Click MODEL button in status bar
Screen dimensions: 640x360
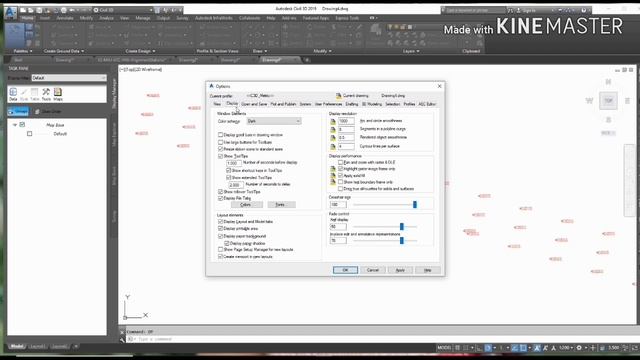coord(444,348)
